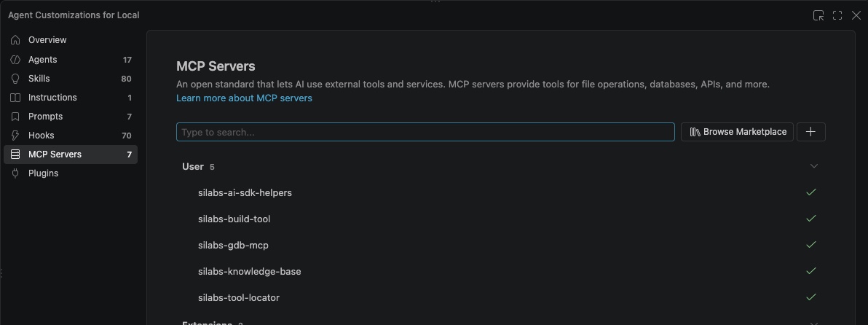Click the Skills count badge 80
868x325 pixels.
click(x=126, y=79)
